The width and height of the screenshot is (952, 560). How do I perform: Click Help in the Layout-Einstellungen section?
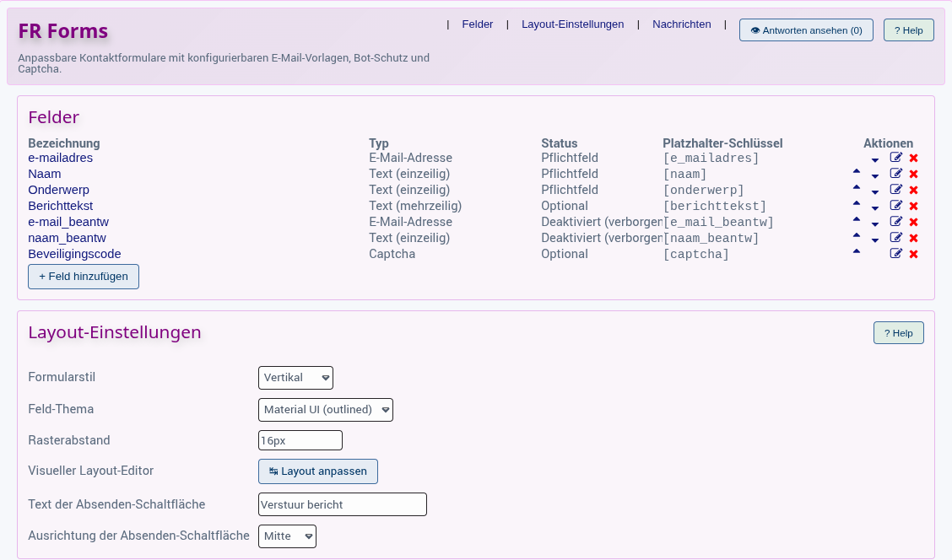click(x=899, y=332)
